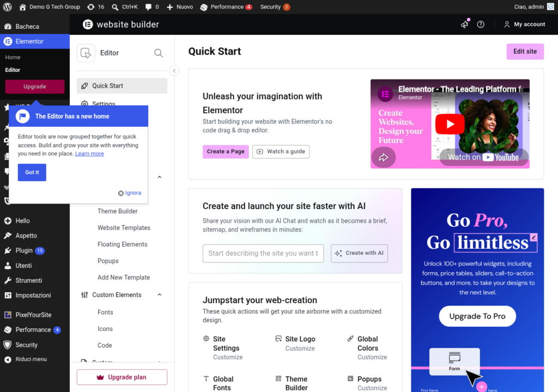Open Strumenti tools menu
Screen dimensions: 558x392
pyautogui.click(x=35, y=280)
